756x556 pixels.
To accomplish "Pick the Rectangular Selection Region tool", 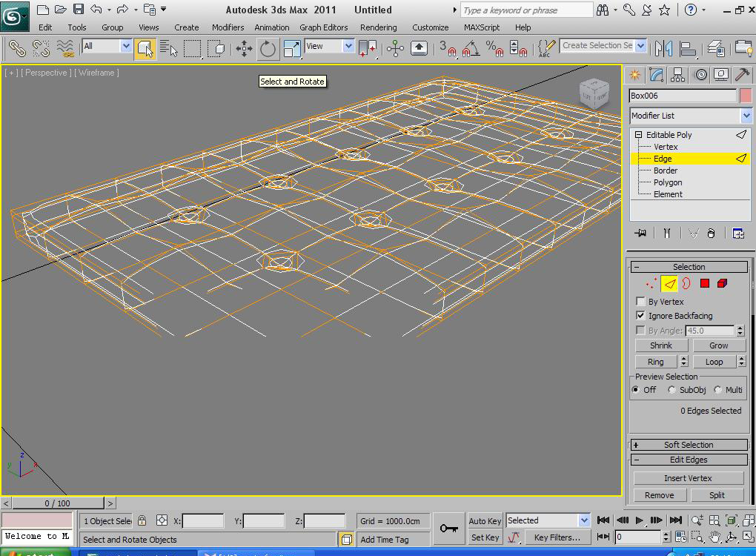I will [193, 48].
